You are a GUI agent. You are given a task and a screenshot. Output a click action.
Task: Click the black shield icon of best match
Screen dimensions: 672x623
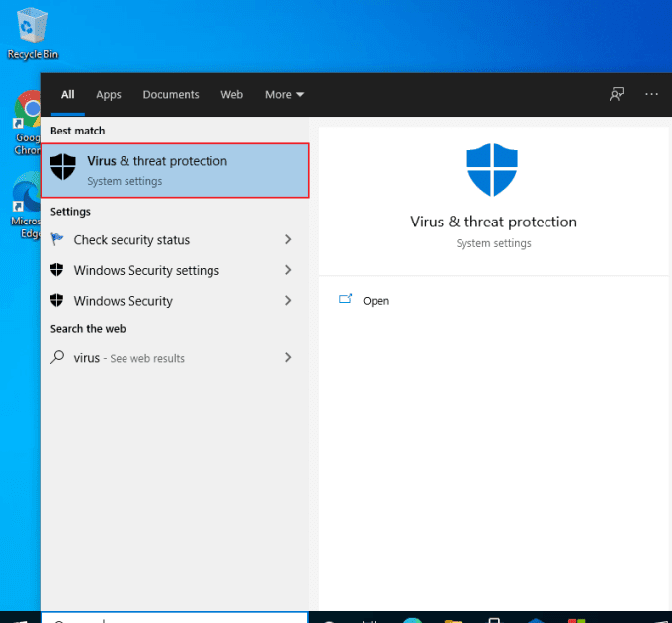click(63, 167)
